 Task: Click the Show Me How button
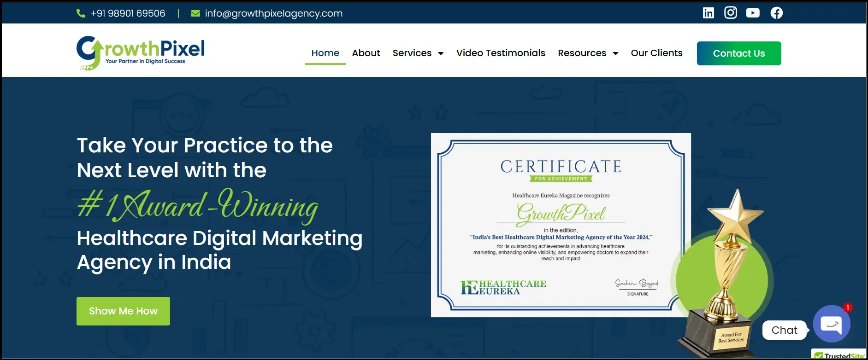[123, 311]
